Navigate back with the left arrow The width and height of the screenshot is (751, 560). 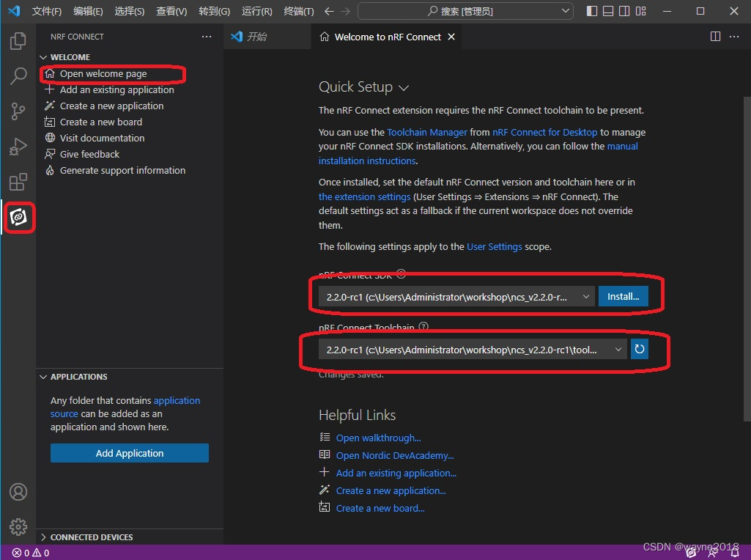pyautogui.click(x=329, y=11)
